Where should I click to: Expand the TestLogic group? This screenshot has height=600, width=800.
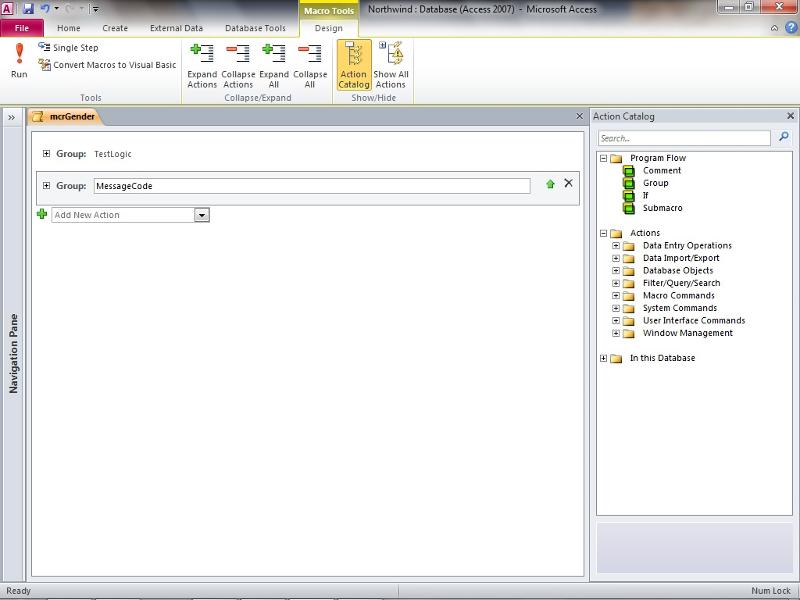coord(46,154)
